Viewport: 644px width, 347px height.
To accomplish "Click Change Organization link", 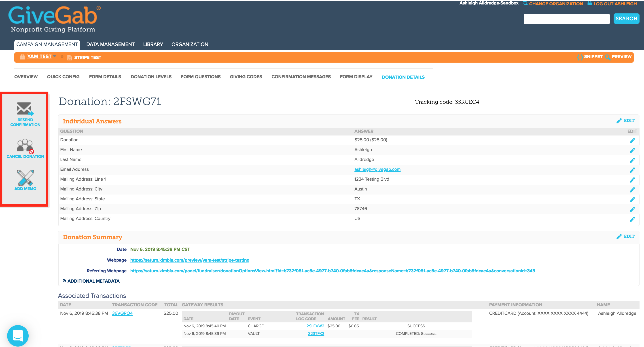I will [556, 4].
